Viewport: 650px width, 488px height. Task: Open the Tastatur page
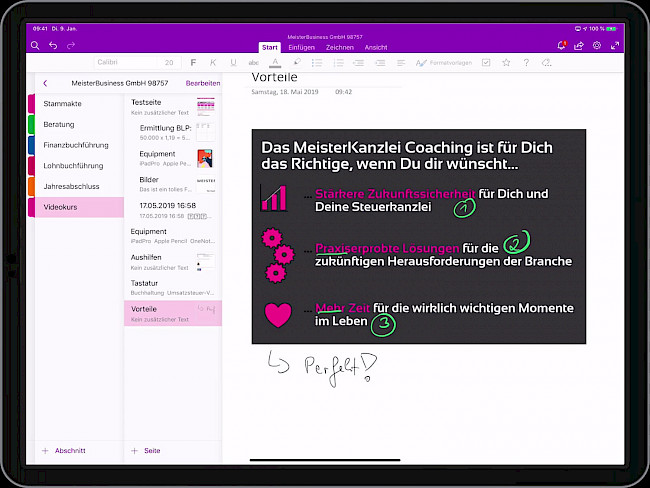click(173, 288)
